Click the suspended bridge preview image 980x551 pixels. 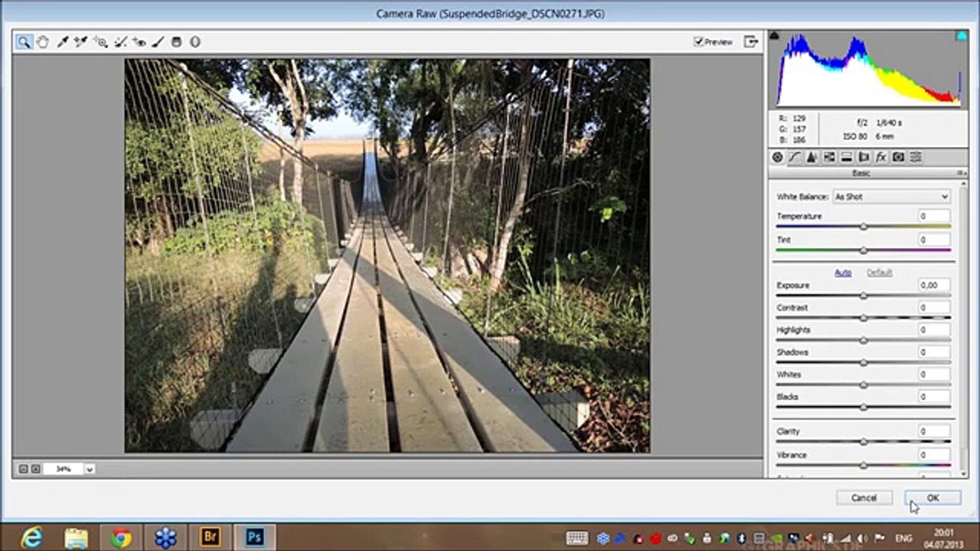tap(387, 256)
